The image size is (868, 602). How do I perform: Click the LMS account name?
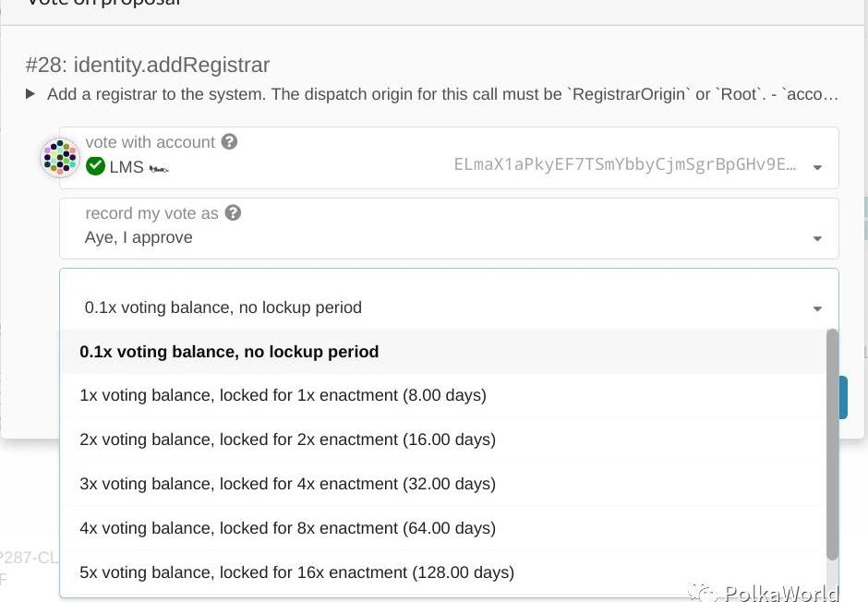[x=127, y=167]
